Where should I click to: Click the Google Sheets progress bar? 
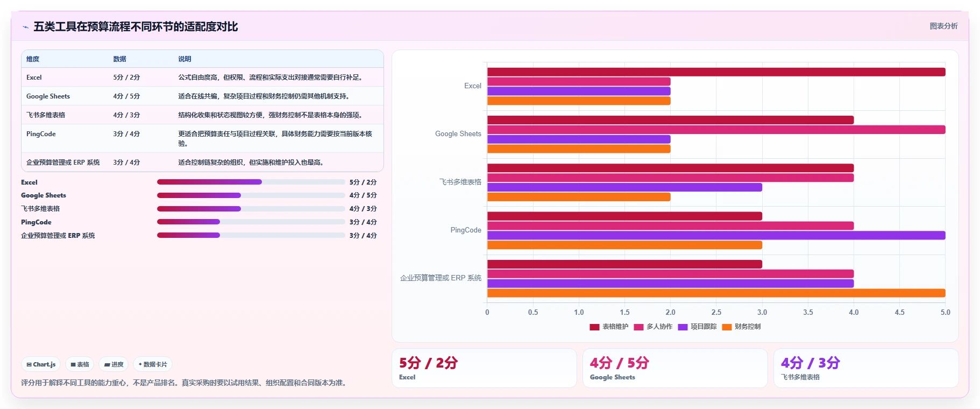[x=251, y=195]
